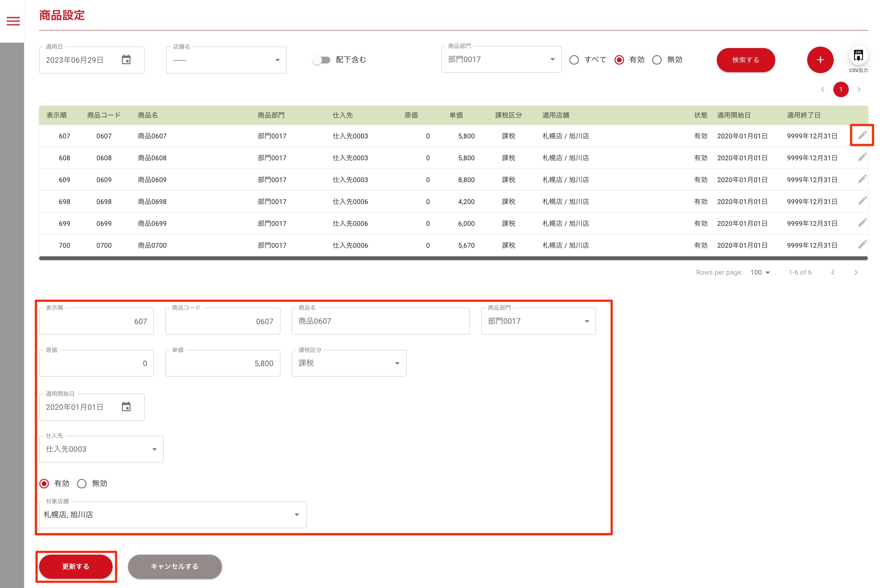The width and height of the screenshot is (890, 588).
Task: Click the キャンセルする cancel button
Action: [x=174, y=566]
